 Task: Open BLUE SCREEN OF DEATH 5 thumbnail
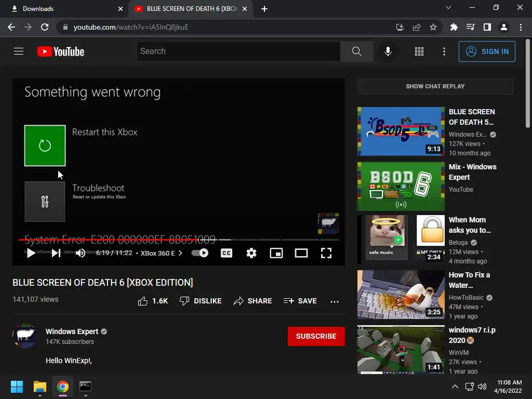[401, 131]
